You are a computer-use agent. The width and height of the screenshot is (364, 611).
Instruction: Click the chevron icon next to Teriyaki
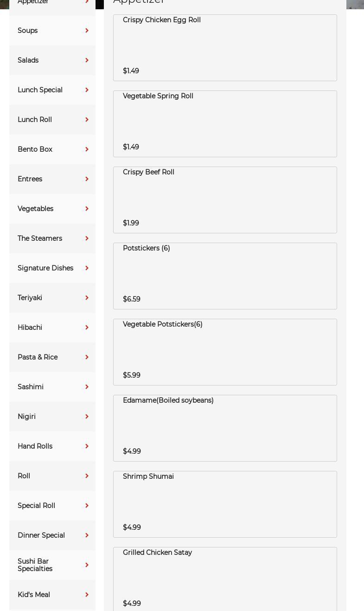[87, 298]
